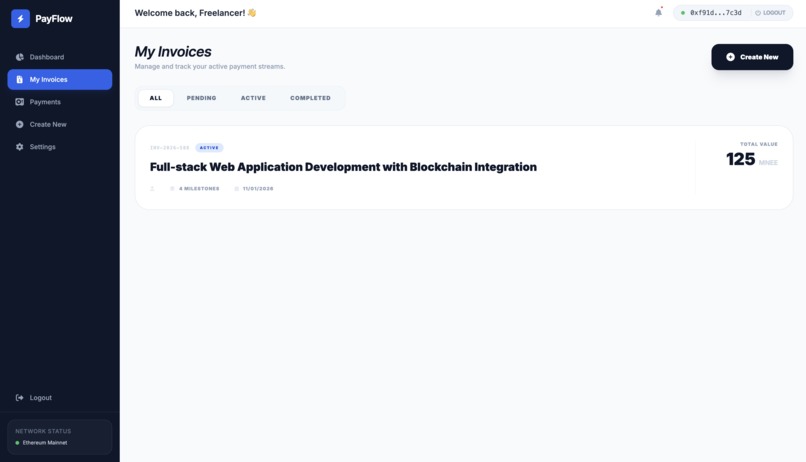Click the 4 MILESTONES label
This screenshot has width=806, height=462.
(x=199, y=189)
